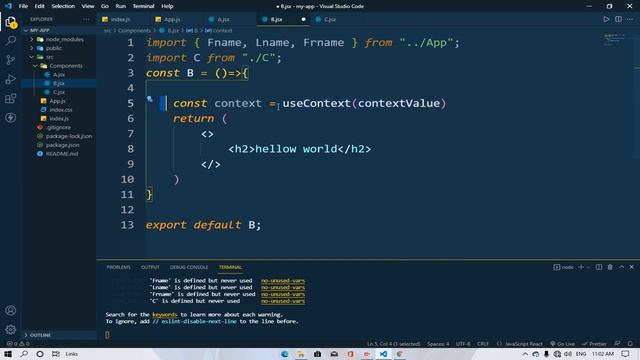Screen dimensions: 640x360
Task: Open Windows Start menu
Action: click(x=8, y=354)
